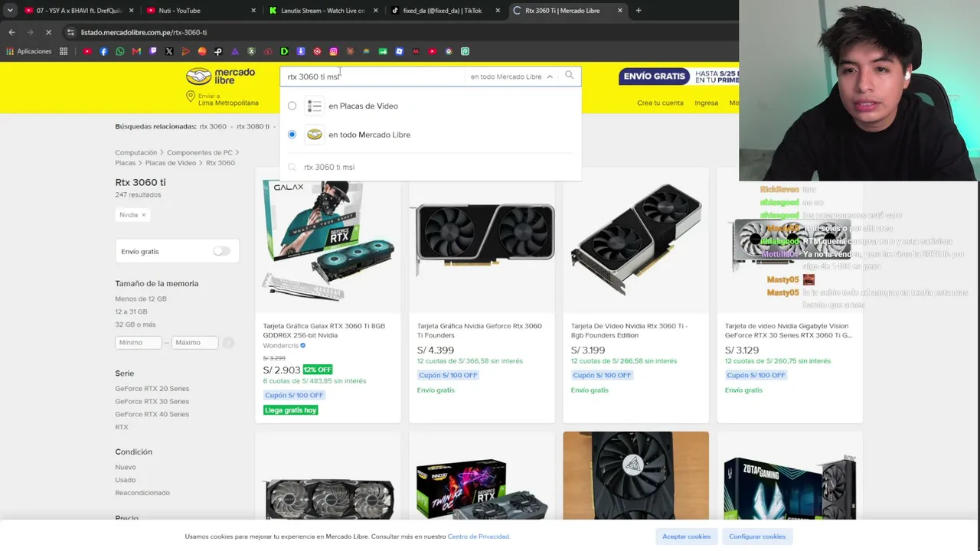
Task: Filter by GeForce RTX 30 Series
Action: click(152, 401)
